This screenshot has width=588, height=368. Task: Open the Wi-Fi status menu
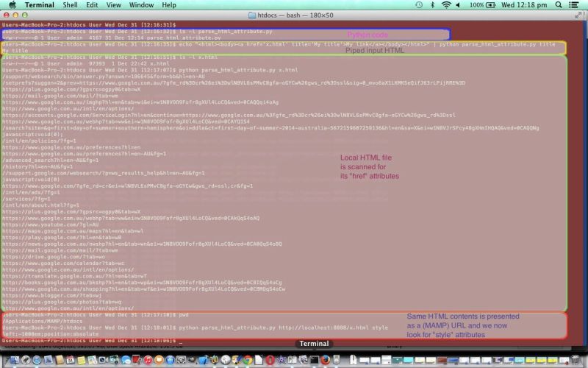[446, 5]
